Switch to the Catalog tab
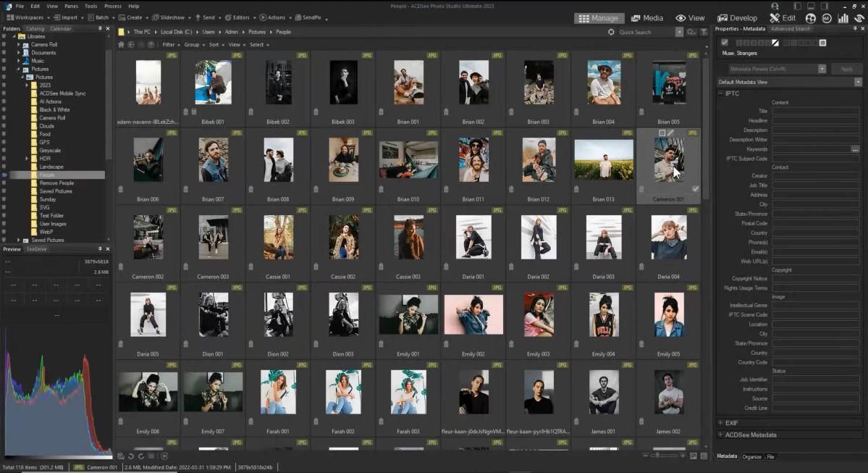 [35, 29]
